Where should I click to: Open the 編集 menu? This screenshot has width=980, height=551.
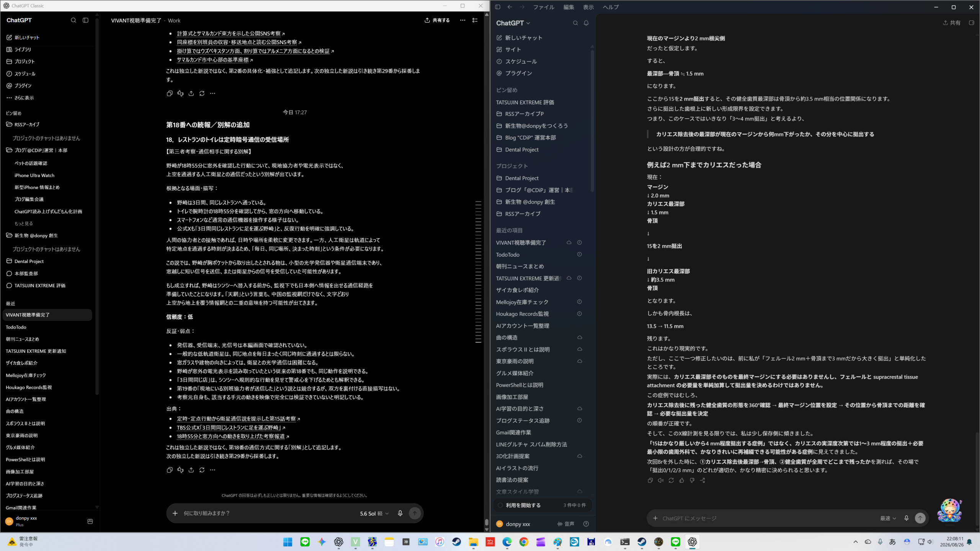[x=569, y=7]
